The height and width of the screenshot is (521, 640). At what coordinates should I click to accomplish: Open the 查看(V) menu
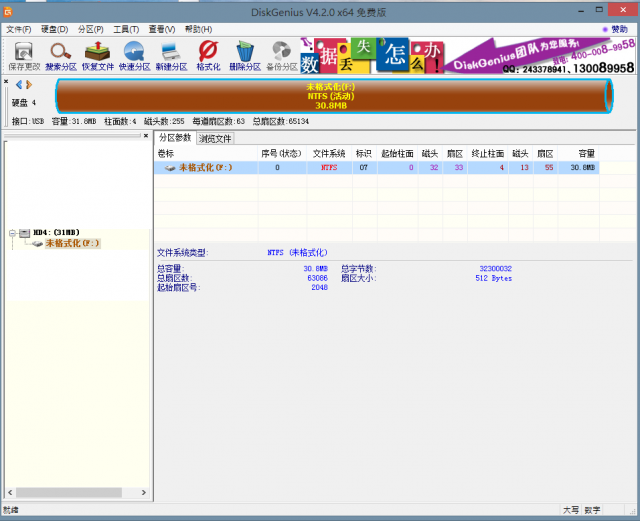[162, 29]
